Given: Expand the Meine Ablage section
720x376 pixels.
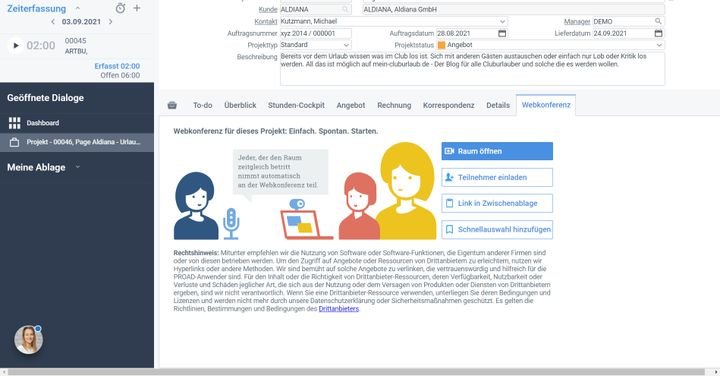Looking at the screenshot, I should coord(78,167).
